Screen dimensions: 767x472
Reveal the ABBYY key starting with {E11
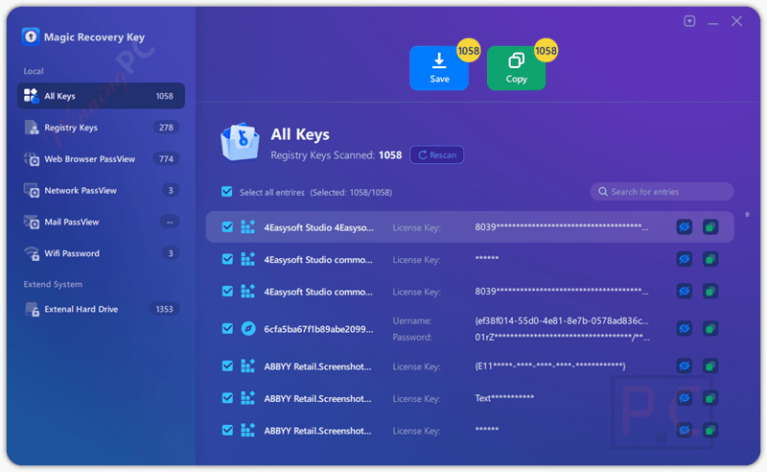(684, 366)
